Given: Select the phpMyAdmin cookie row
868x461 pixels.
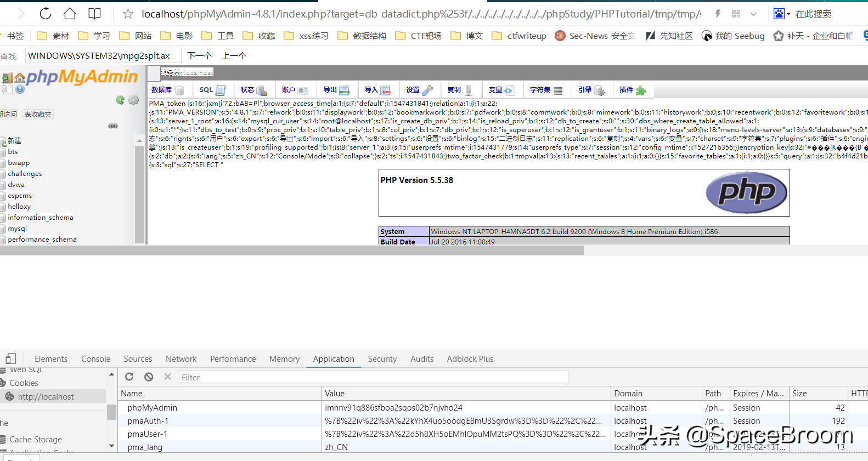Looking at the screenshot, I should (x=493, y=407).
